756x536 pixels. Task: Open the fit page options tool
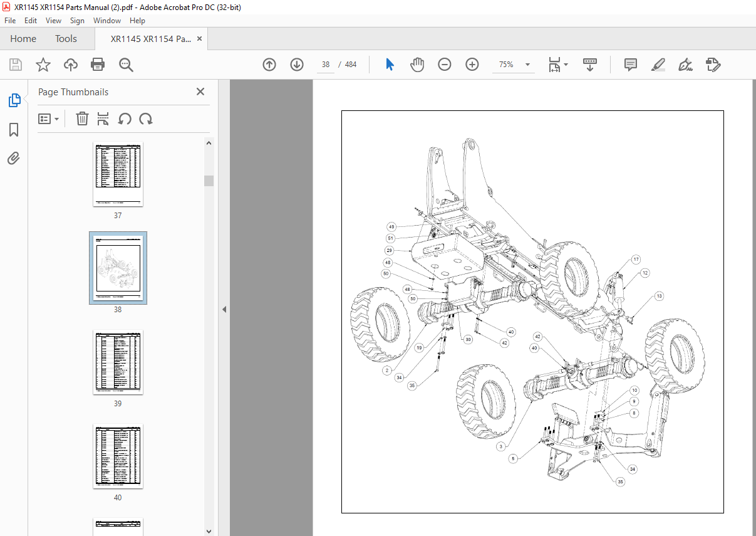pos(557,65)
